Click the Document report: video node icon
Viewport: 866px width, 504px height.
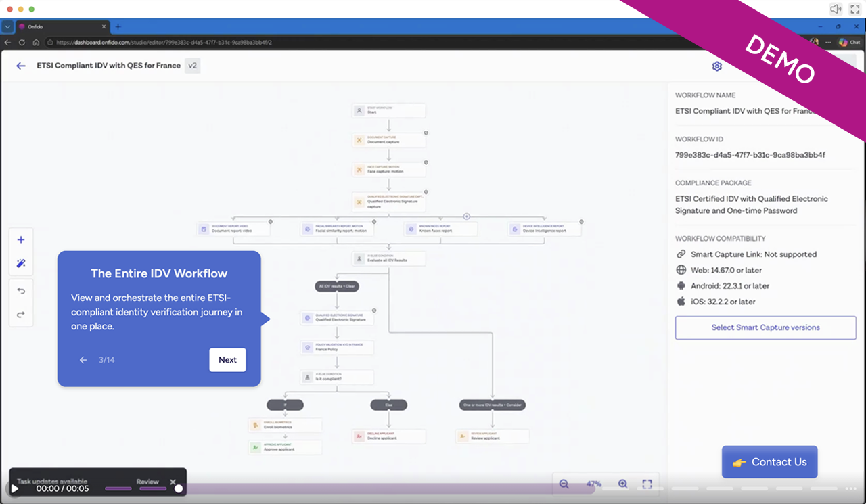coord(204,229)
